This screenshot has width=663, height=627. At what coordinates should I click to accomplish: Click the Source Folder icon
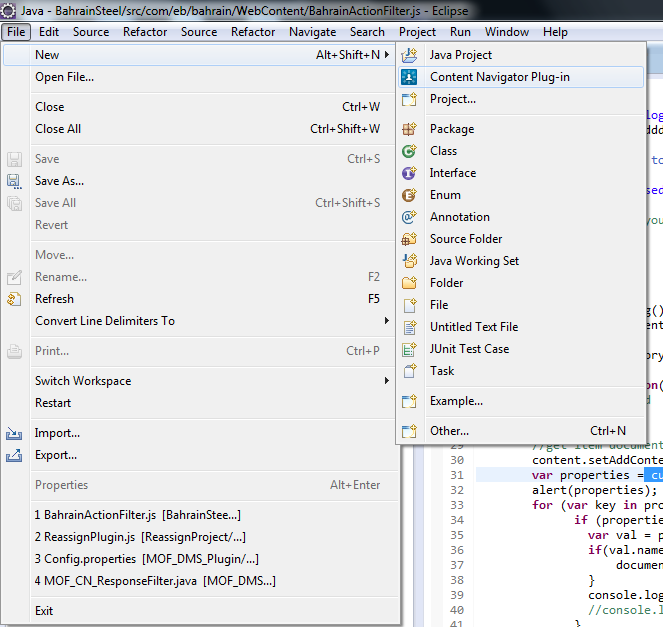(x=409, y=239)
